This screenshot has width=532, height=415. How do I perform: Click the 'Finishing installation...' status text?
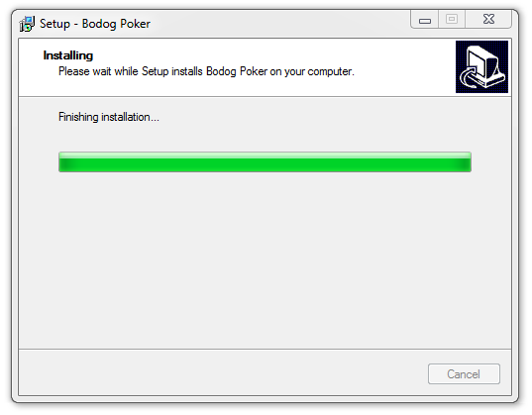[x=109, y=117]
